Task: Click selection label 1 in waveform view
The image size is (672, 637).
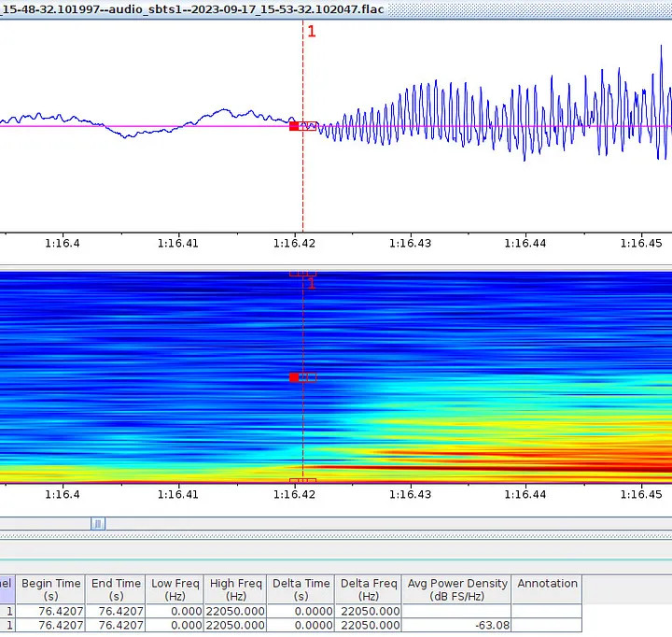Action: click(x=312, y=31)
